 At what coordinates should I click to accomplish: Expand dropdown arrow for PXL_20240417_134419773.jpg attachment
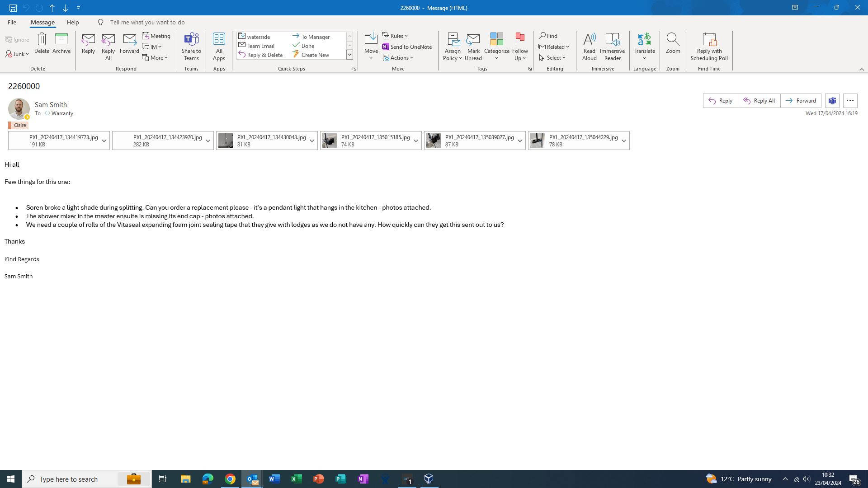(104, 141)
